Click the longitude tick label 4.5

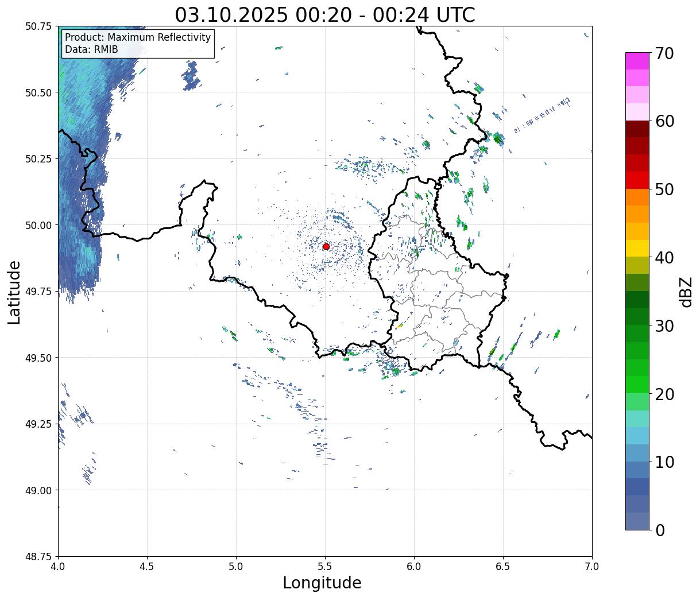pyautogui.click(x=147, y=567)
